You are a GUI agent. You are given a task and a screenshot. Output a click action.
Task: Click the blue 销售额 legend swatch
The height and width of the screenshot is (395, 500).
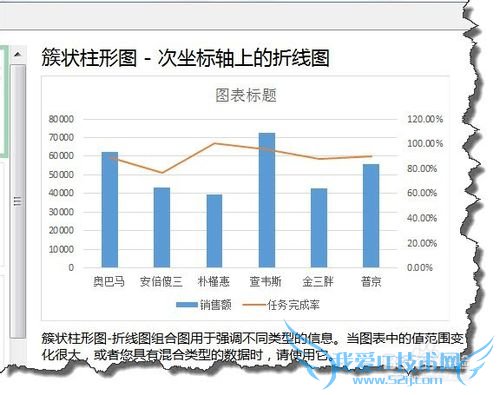coord(187,305)
